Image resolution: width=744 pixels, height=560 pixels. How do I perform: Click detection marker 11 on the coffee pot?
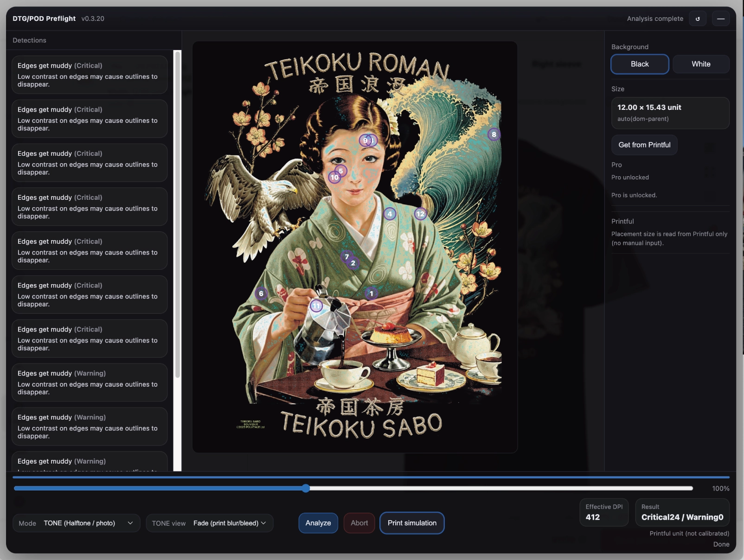click(x=316, y=305)
